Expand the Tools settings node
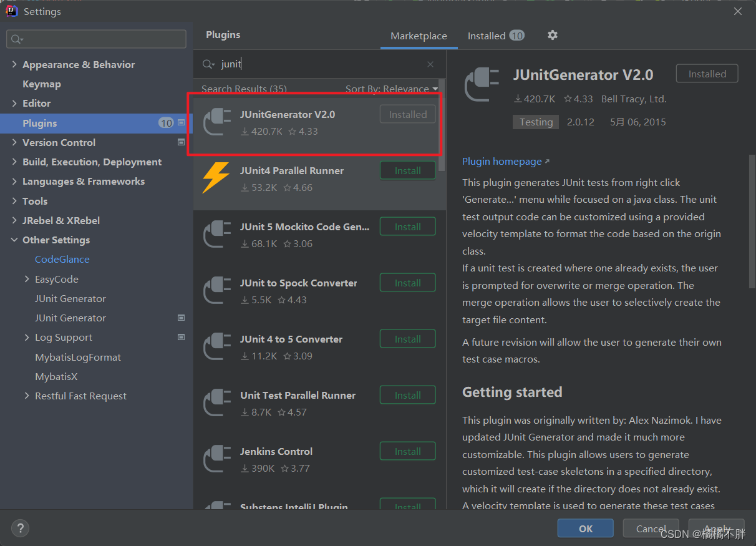The image size is (756, 546). (x=14, y=201)
